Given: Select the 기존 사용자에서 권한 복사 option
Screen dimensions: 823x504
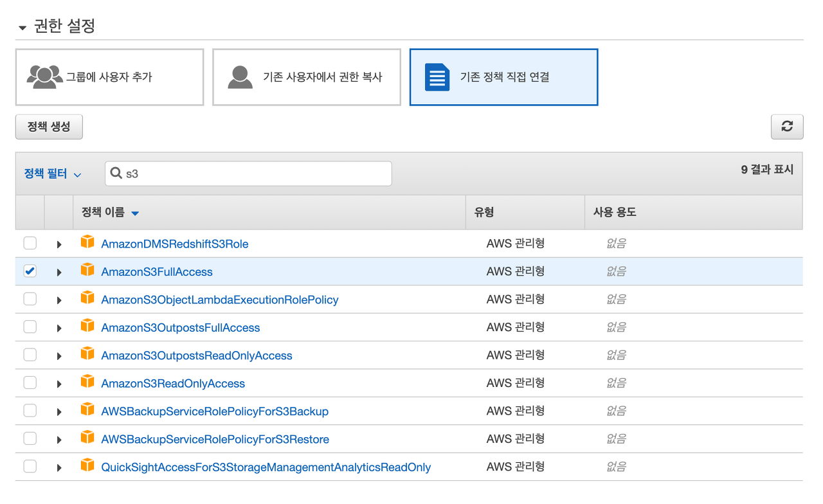Looking at the screenshot, I should [x=307, y=77].
